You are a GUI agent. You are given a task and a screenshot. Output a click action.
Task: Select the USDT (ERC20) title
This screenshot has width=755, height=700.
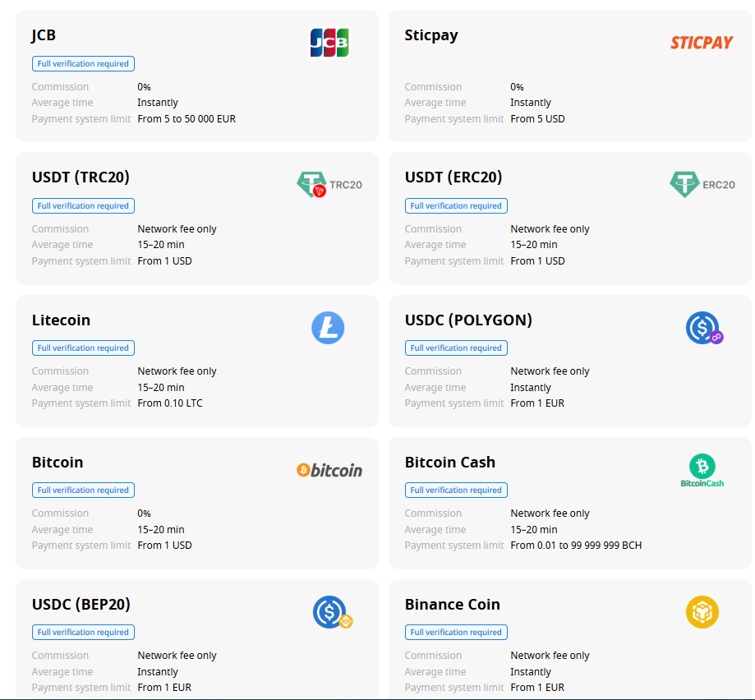pyautogui.click(x=453, y=177)
